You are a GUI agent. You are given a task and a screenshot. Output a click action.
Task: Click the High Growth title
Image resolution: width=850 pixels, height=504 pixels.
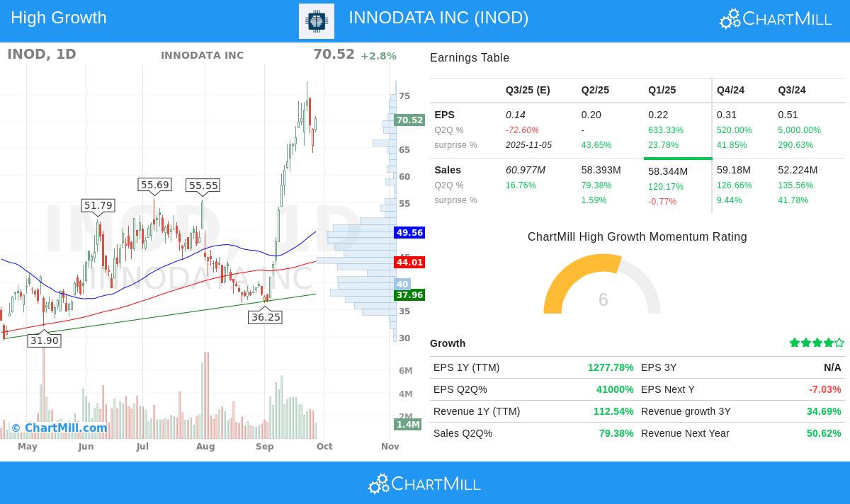pos(59,18)
